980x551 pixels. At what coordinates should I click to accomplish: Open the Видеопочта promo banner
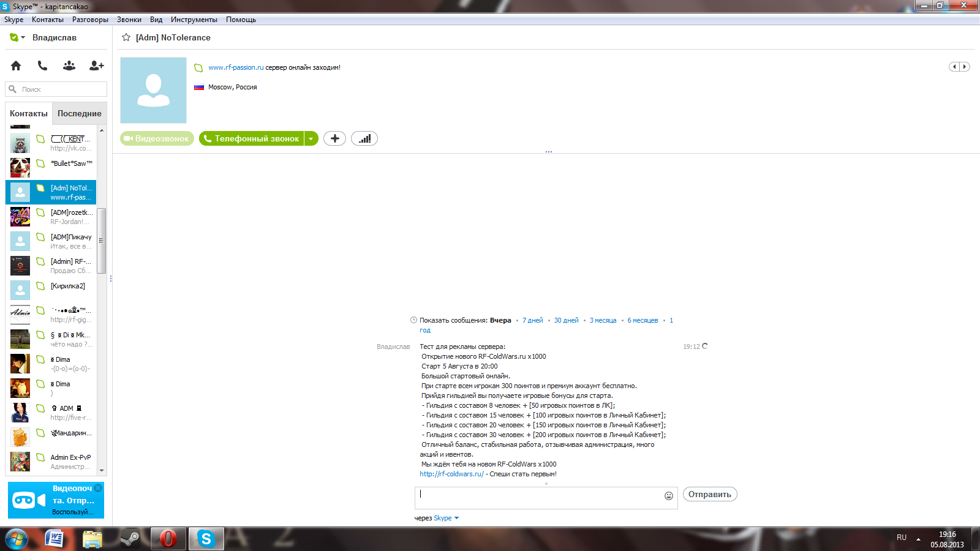click(x=56, y=500)
